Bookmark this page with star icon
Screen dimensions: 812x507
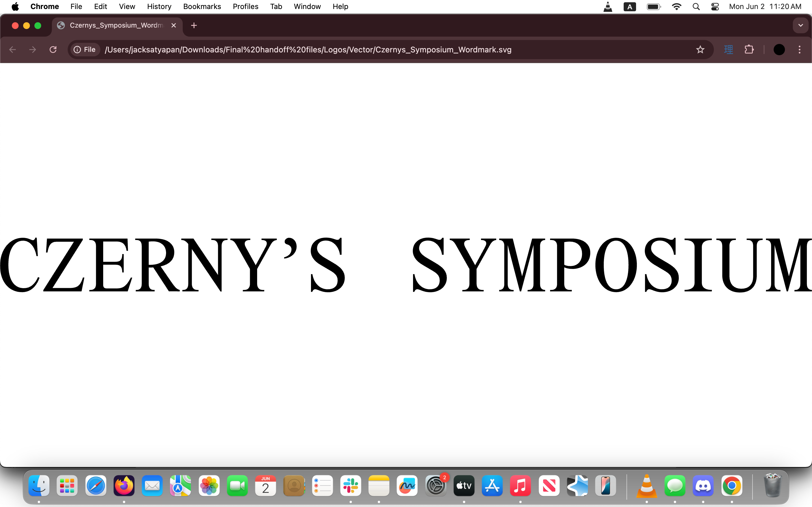click(x=700, y=50)
